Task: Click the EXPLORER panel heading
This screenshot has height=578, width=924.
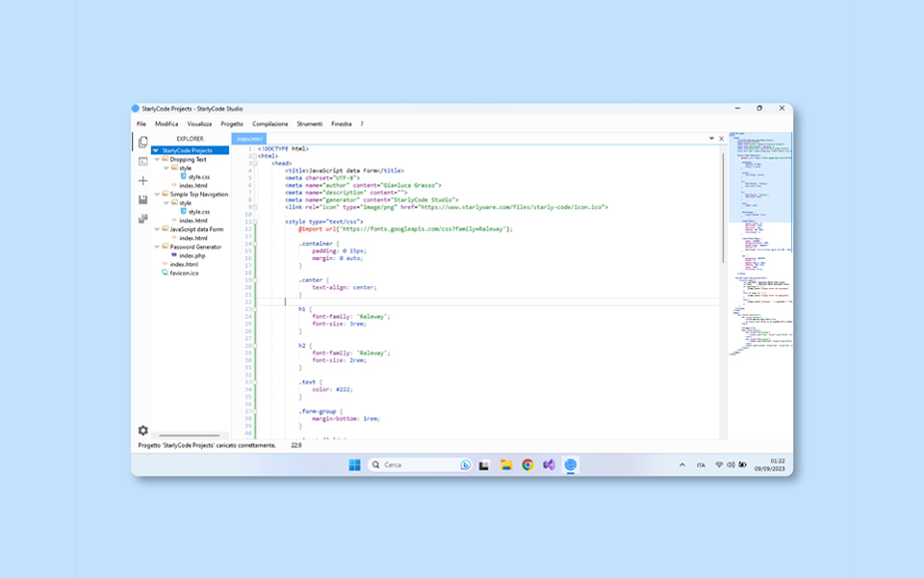Action: point(190,139)
